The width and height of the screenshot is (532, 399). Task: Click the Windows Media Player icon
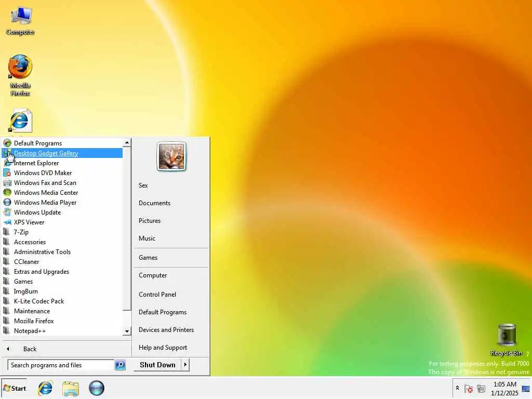point(7,202)
